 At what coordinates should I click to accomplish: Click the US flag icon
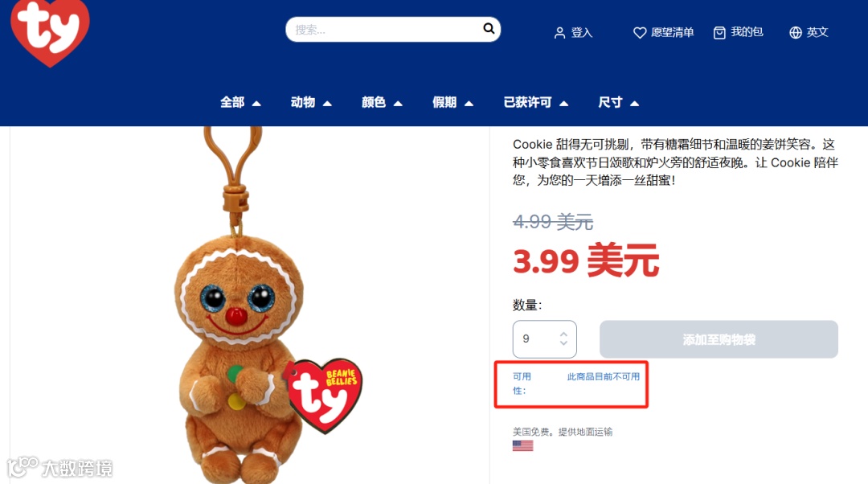click(x=522, y=445)
